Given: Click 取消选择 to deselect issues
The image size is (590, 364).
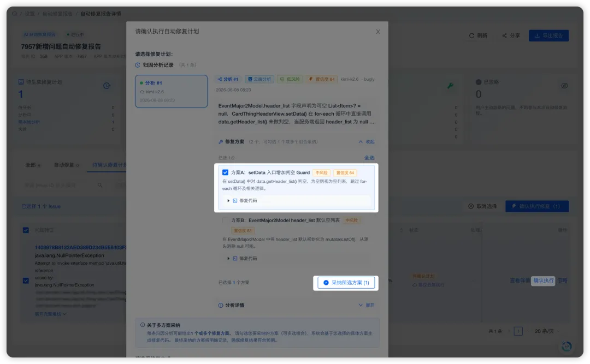Looking at the screenshot, I should (x=482, y=206).
